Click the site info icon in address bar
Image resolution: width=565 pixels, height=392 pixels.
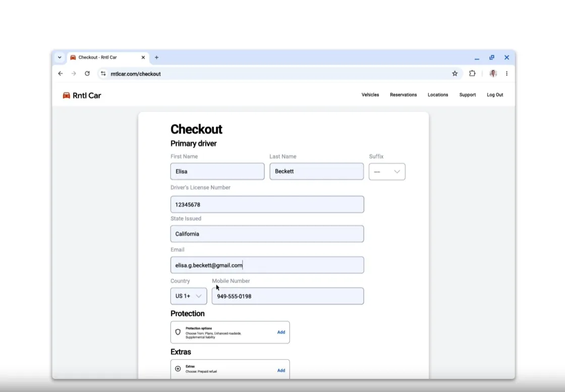pyautogui.click(x=103, y=74)
